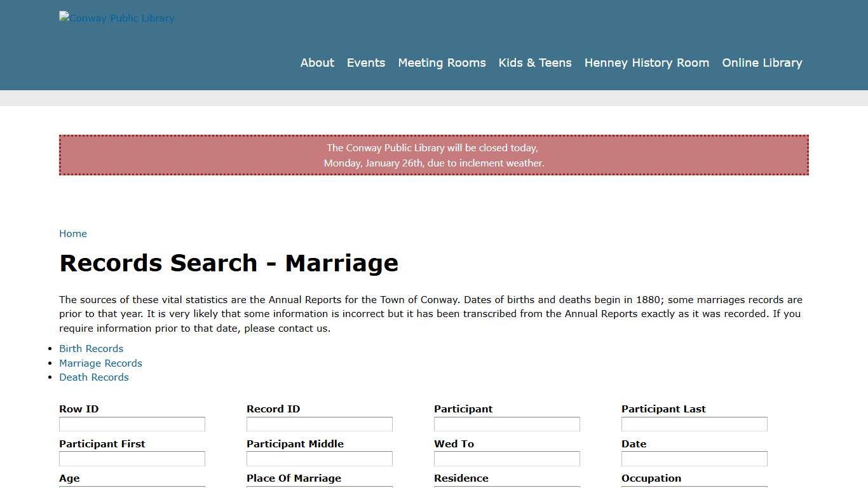Click the Participant Last input field
868x488 pixels.
tap(694, 424)
